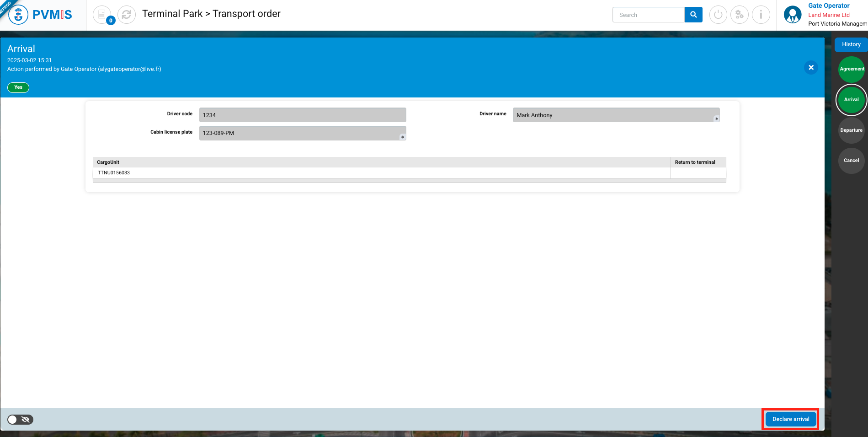
Task: Click the power logout icon
Action: [718, 15]
